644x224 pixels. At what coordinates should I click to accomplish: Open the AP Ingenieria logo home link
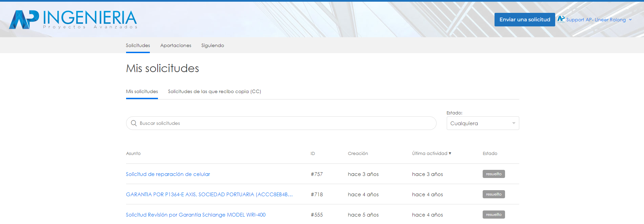point(73,19)
